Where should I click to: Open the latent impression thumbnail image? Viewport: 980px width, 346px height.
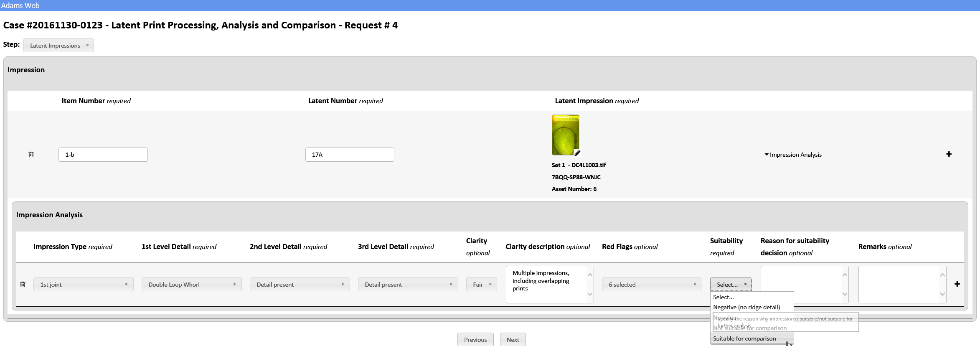[565, 135]
